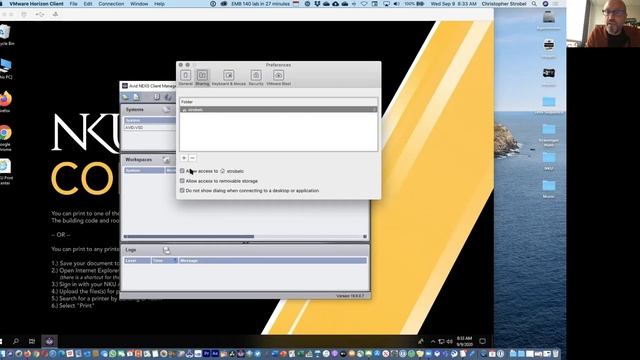The height and width of the screenshot is (360, 640).
Task: Show hidden tray icons chevron on Windows taskbar
Action: 433,341
